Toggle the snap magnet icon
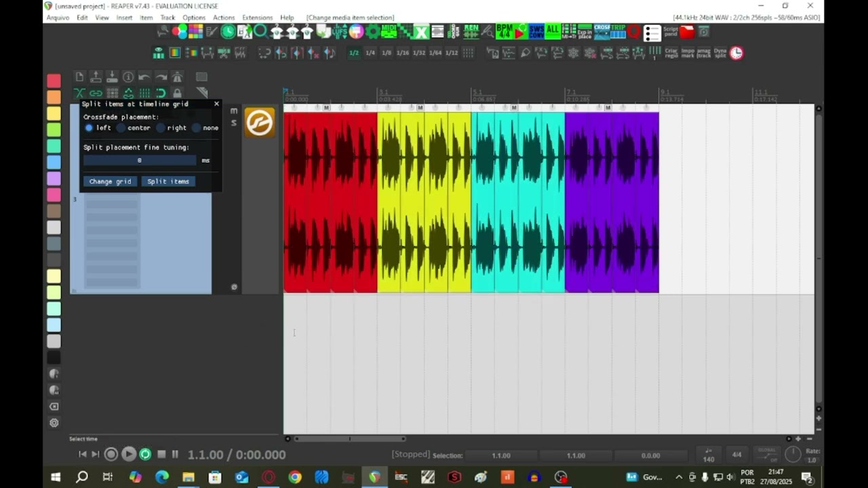The width and height of the screenshot is (868, 488). pyautogui.click(x=161, y=93)
